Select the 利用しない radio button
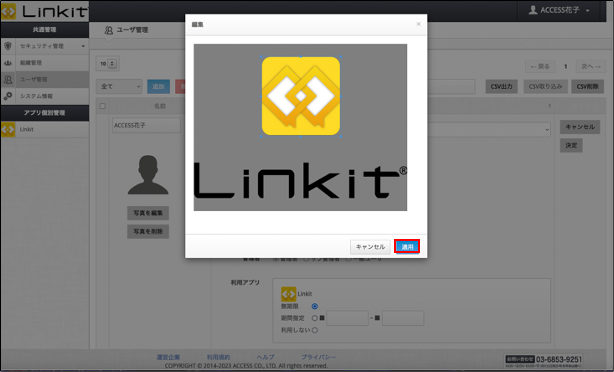 coord(314,330)
